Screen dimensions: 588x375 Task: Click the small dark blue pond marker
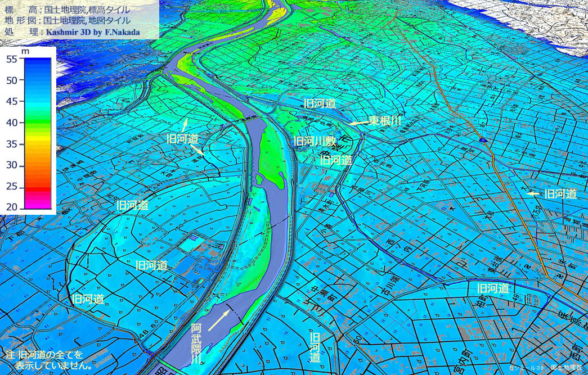point(482,139)
